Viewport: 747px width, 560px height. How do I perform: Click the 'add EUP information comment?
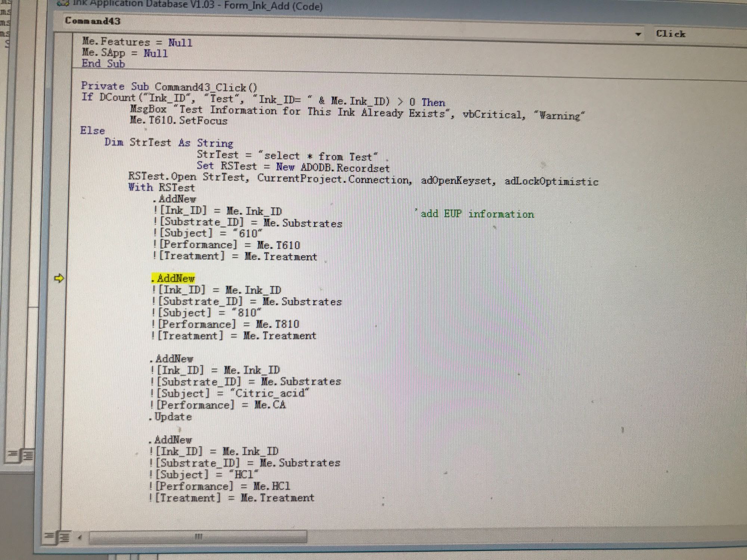pos(474,214)
